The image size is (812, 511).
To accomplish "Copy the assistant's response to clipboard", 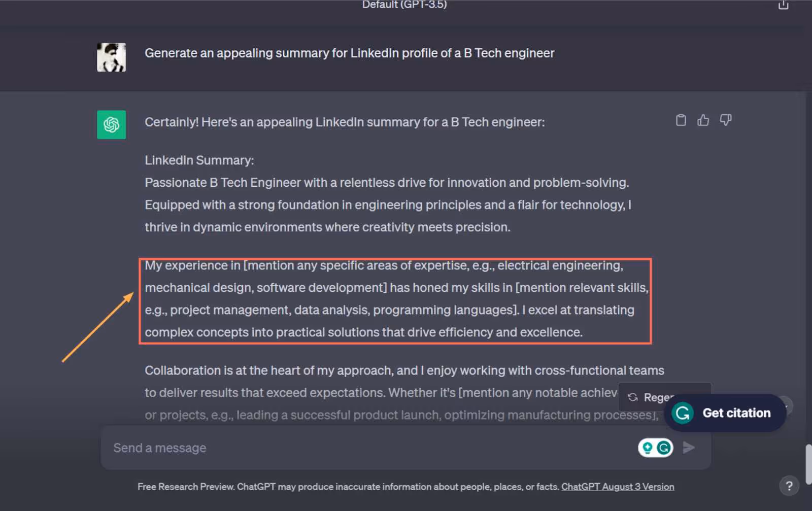I will pos(680,120).
